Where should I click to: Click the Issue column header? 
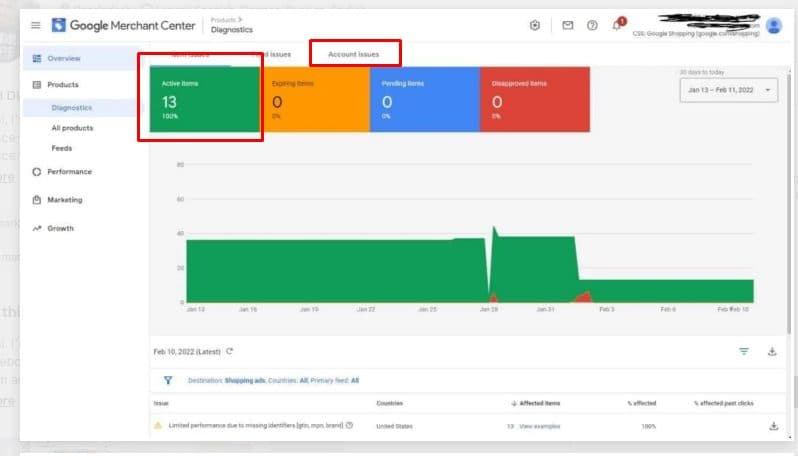[x=161, y=404]
